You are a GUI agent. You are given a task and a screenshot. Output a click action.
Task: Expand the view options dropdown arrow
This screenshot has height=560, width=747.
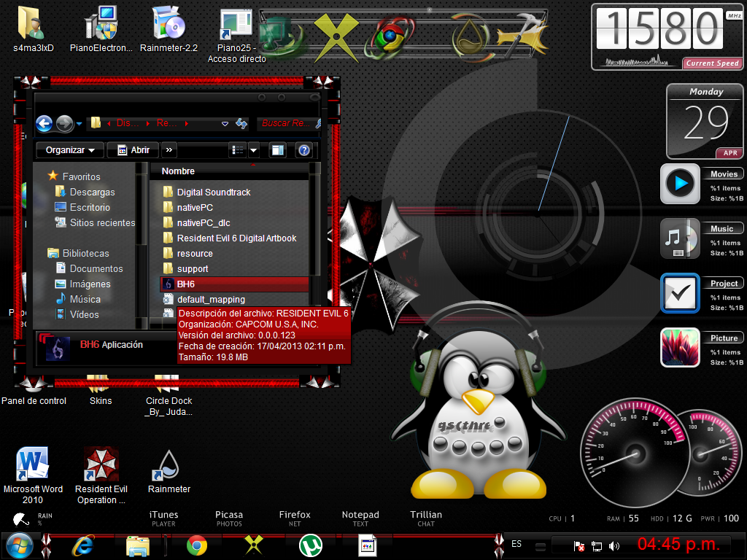pos(254,150)
